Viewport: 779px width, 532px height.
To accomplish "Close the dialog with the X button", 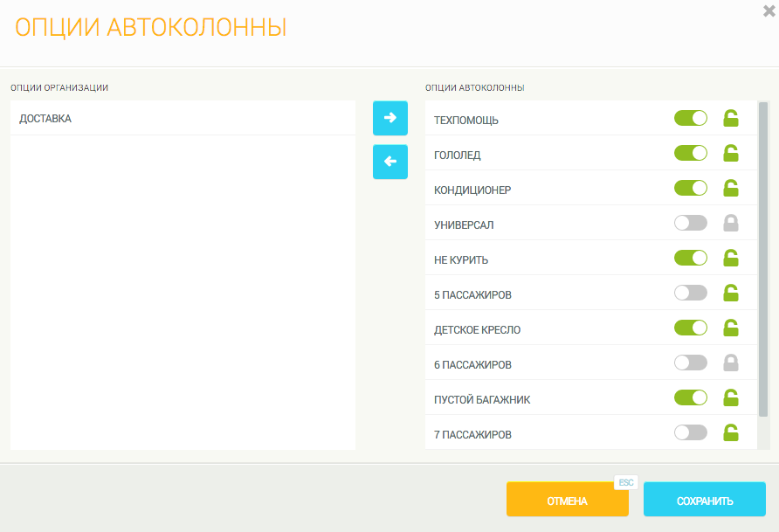I will [769, 11].
